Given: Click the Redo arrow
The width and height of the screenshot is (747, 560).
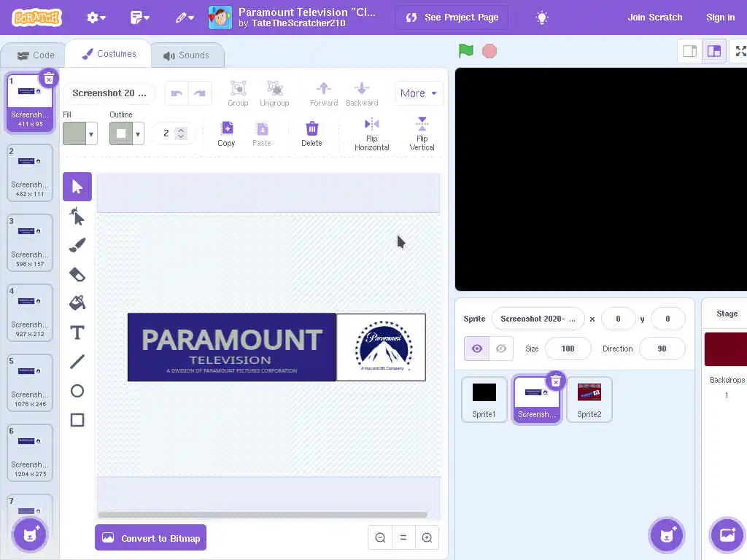Looking at the screenshot, I should point(200,93).
